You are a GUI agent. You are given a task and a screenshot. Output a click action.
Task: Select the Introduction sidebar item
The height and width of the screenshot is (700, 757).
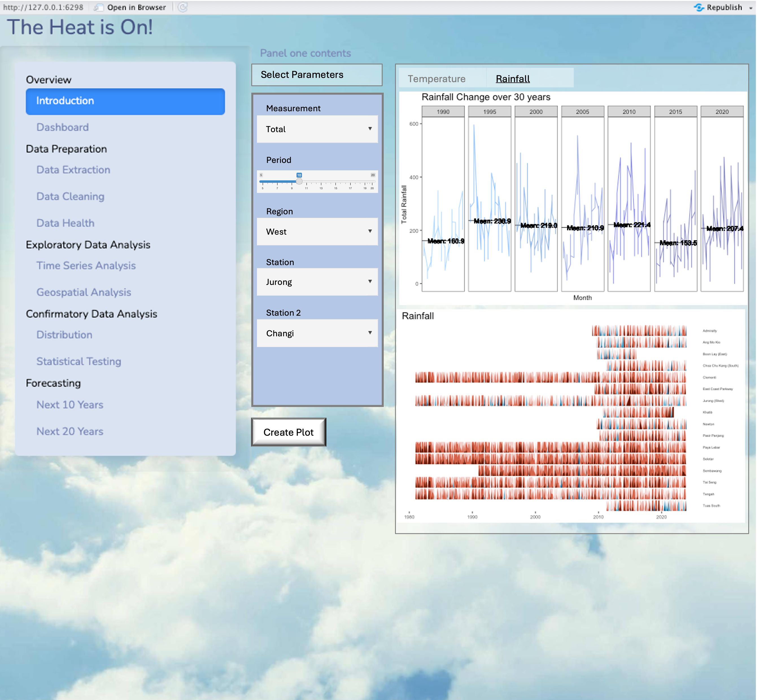[125, 101]
